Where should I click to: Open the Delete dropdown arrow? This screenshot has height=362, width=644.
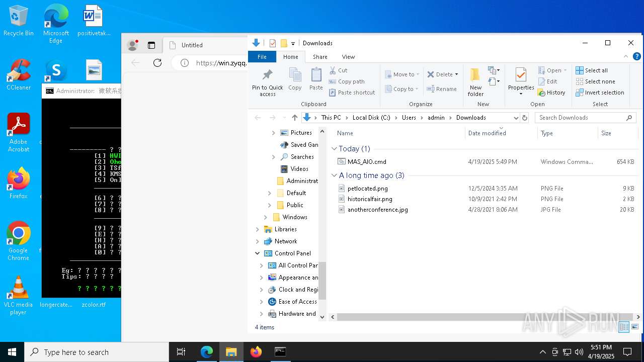pyautogui.click(x=456, y=74)
